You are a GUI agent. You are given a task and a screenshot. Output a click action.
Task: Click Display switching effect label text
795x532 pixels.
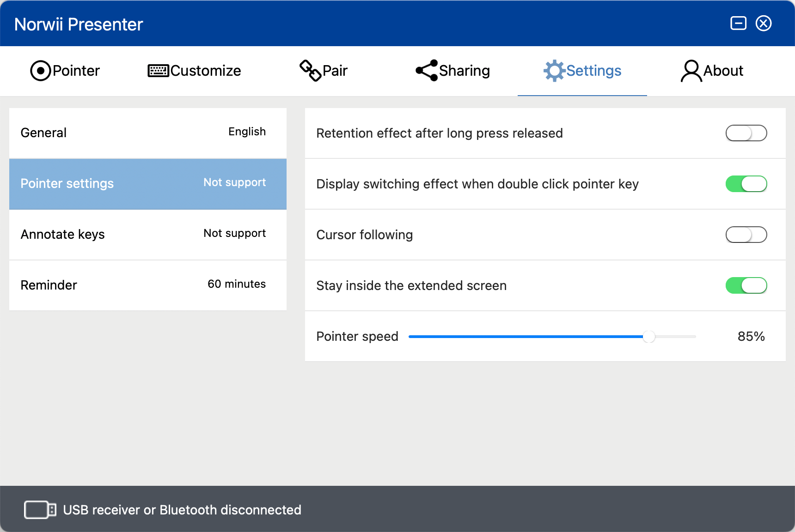477,184
